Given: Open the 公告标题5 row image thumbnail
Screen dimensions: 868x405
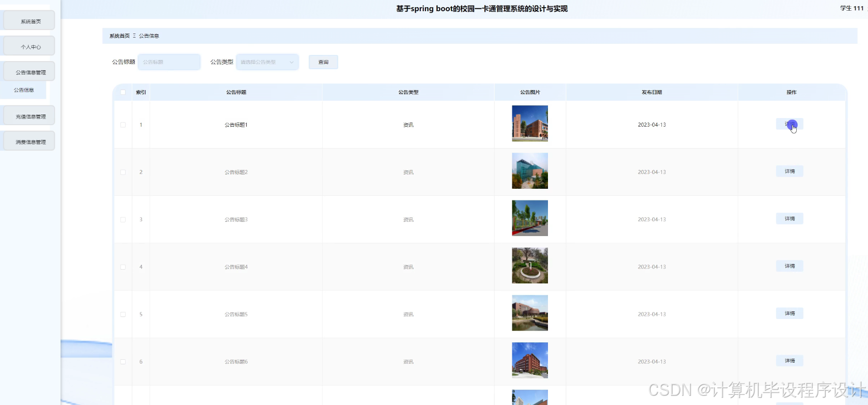Looking at the screenshot, I should coord(530,313).
